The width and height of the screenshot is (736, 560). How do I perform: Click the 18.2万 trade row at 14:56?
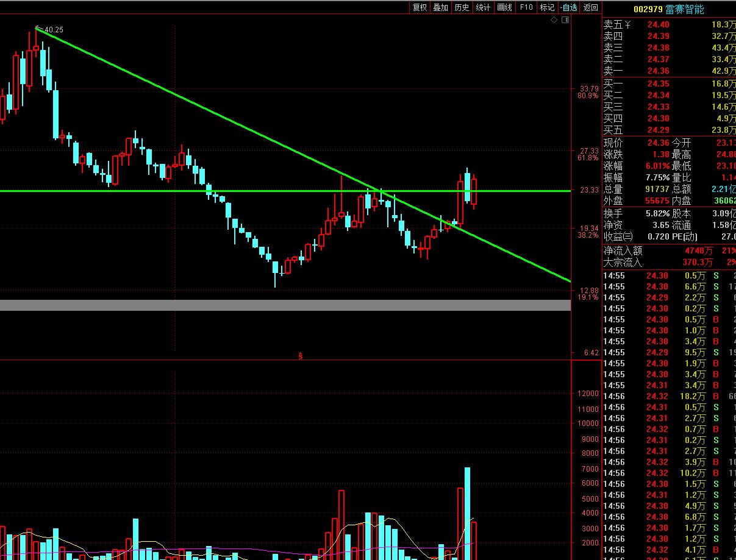click(669, 397)
